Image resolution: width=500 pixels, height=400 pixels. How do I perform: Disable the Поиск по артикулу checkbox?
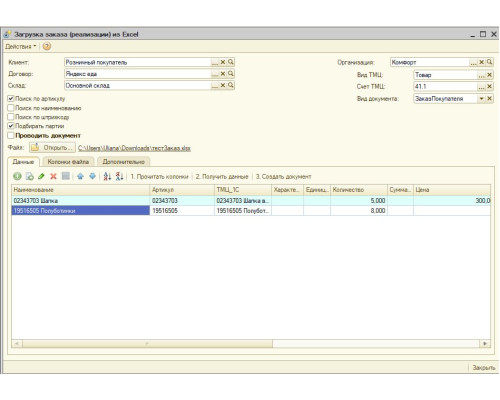[11, 99]
